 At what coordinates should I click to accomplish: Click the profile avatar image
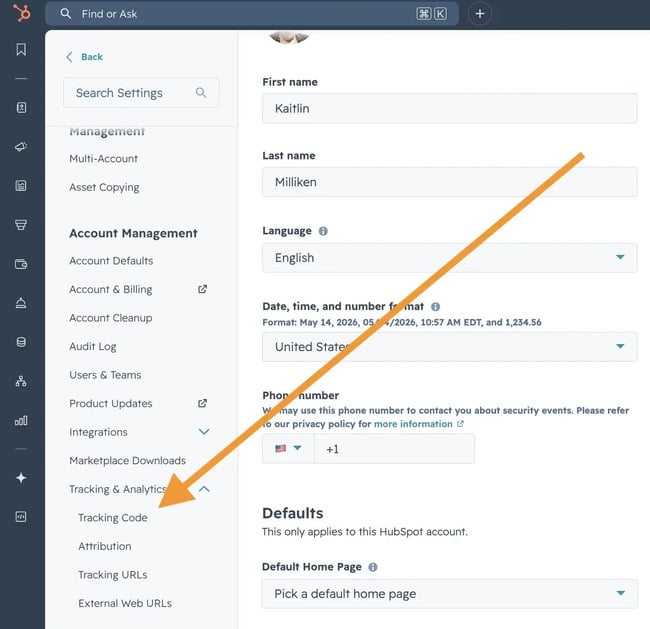coord(289,37)
